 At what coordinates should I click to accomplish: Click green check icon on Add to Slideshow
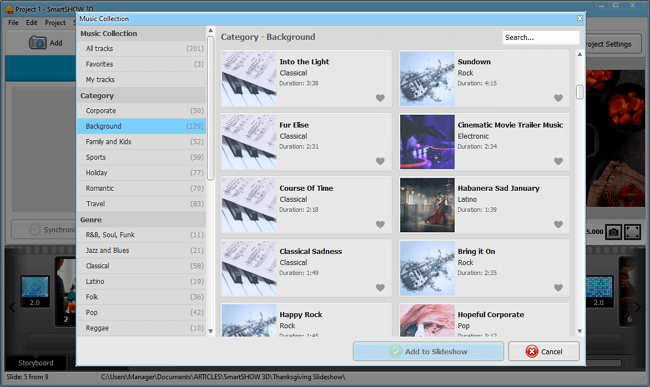pyautogui.click(x=396, y=351)
